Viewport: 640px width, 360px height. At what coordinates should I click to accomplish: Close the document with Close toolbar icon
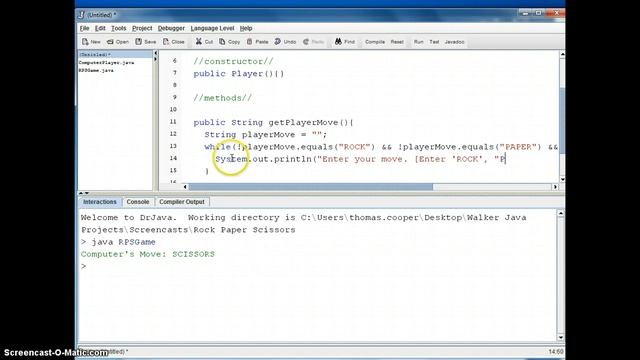point(166,42)
